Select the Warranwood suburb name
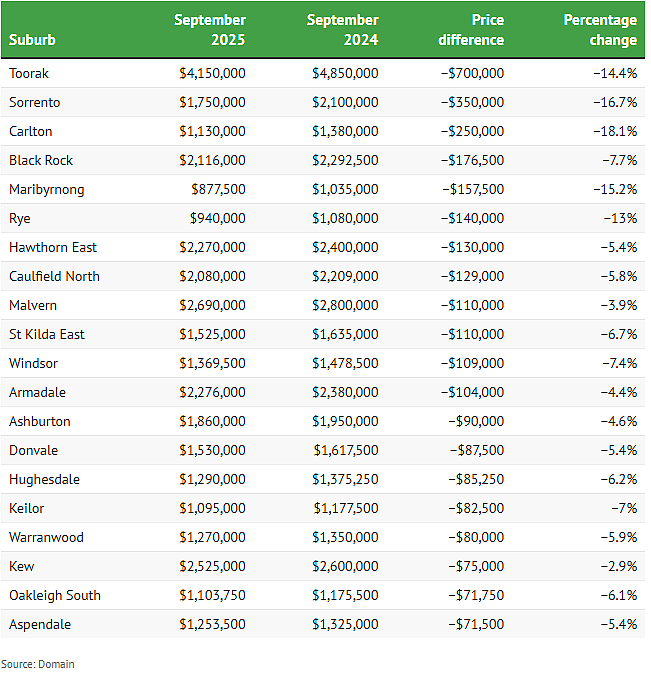 (46, 537)
